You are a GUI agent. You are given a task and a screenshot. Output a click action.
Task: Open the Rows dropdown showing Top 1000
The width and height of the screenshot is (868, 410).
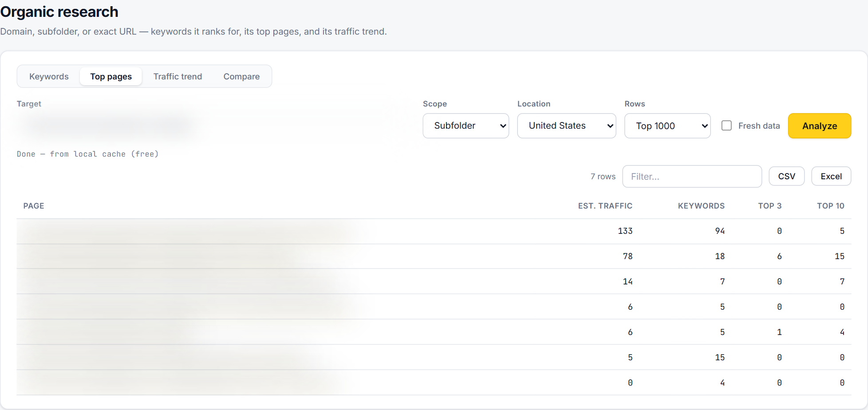pos(667,126)
